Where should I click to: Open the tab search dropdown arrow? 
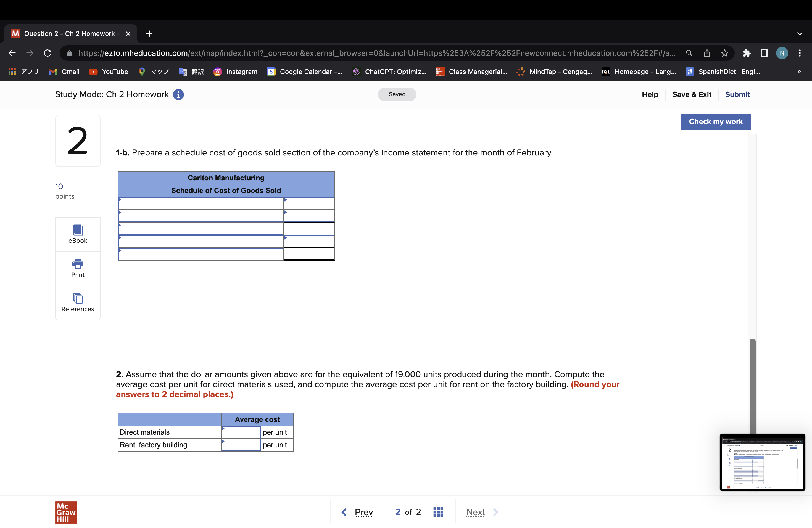pyautogui.click(x=799, y=34)
